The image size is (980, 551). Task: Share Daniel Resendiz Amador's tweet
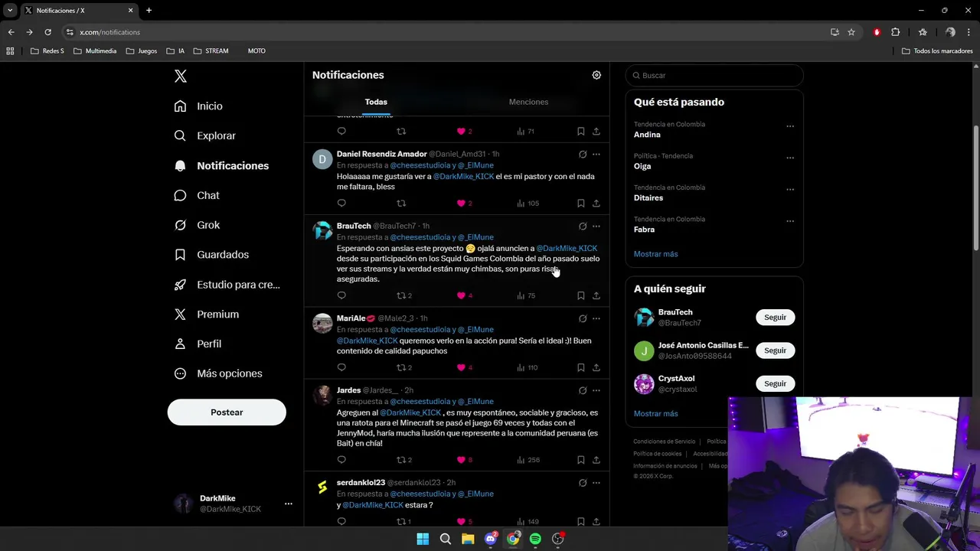click(x=596, y=203)
